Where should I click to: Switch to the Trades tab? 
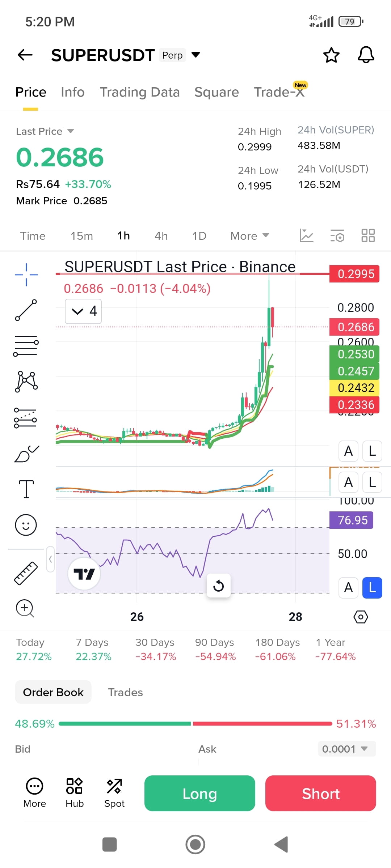125,692
